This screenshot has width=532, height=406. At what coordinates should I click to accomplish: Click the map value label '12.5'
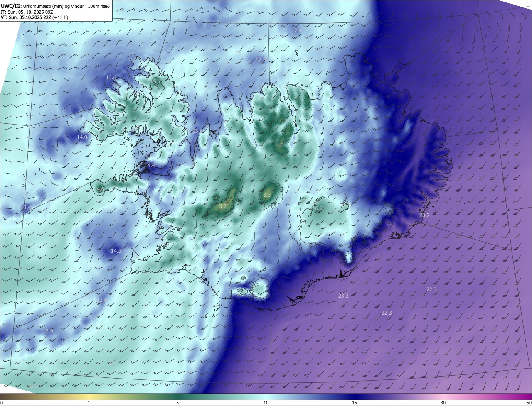click(261, 60)
